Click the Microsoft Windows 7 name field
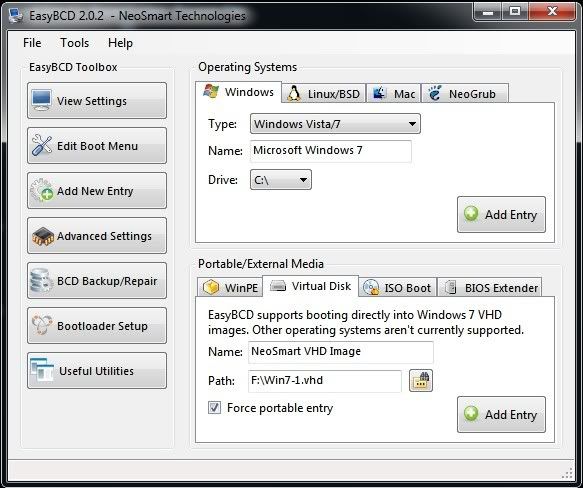 (x=331, y=151)
